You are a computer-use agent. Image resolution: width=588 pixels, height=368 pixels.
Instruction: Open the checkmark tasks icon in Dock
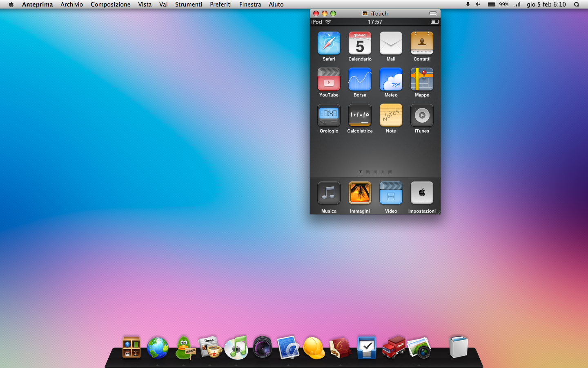[367, 347]
